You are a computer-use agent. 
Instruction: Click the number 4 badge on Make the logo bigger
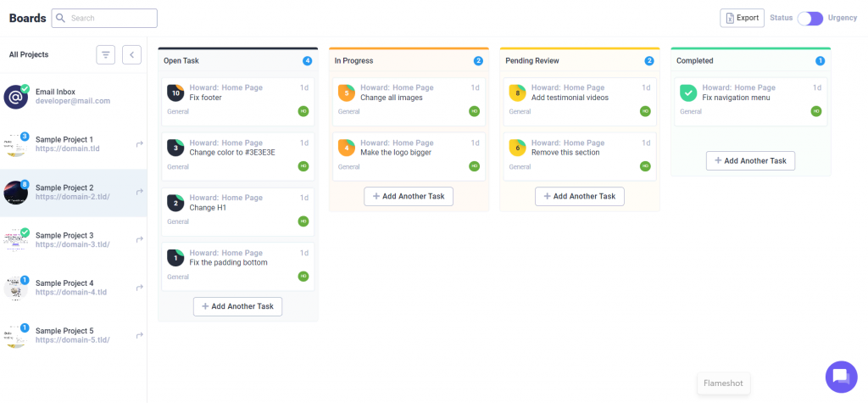(x=347, y=148)
